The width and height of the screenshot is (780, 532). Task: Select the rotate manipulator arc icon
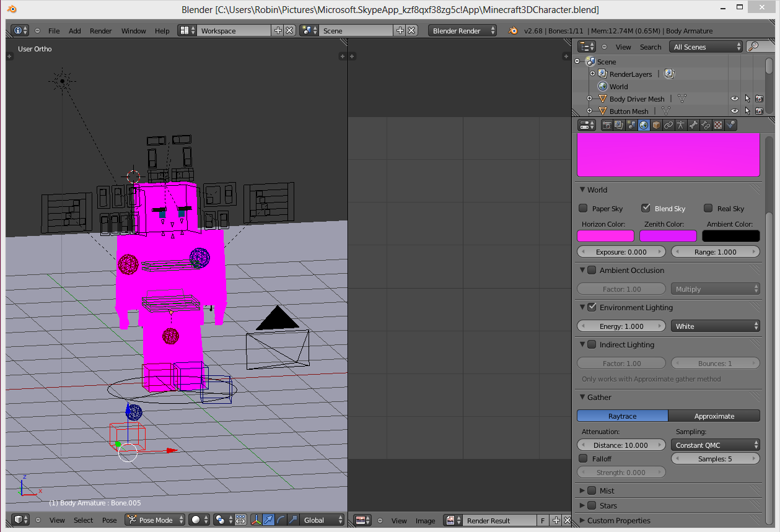tap(281, 520)
